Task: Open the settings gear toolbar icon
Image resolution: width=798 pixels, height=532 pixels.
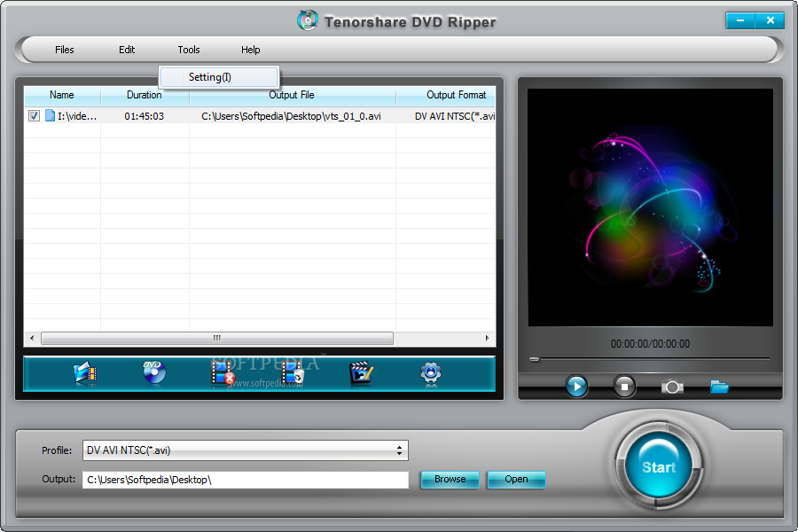Action: click(x=431, y=373)
